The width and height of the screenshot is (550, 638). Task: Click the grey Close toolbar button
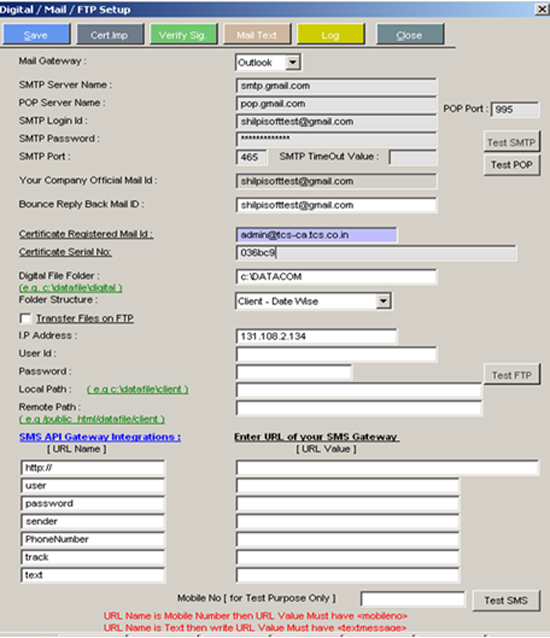[x=410, y=35]
